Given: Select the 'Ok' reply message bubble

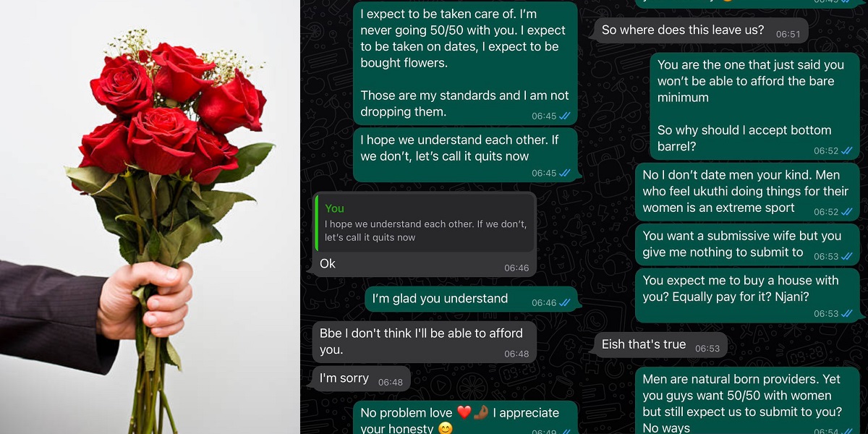Looking at the screenshot, I should point(426,234).
